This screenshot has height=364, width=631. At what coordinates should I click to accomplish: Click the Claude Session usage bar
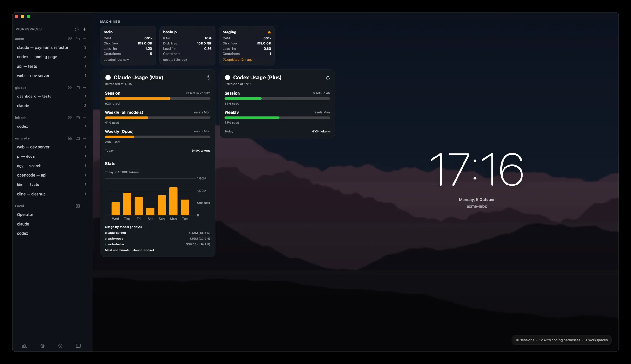coord(157,99)
